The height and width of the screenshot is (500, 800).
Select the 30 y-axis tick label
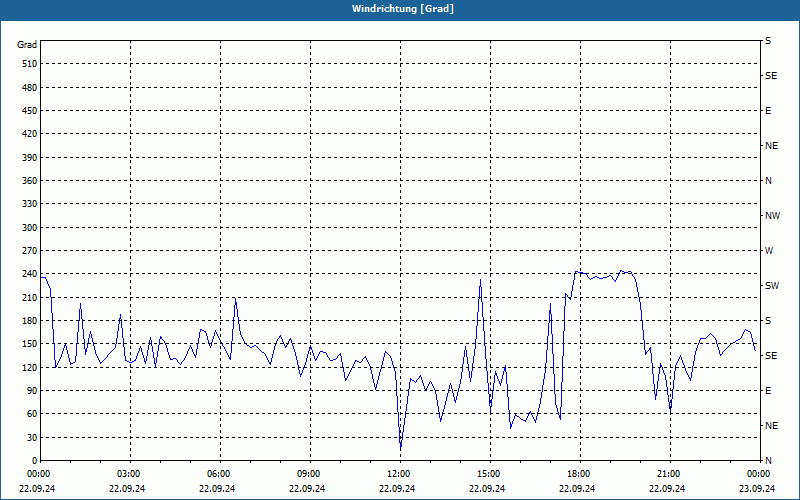point(32,438)
